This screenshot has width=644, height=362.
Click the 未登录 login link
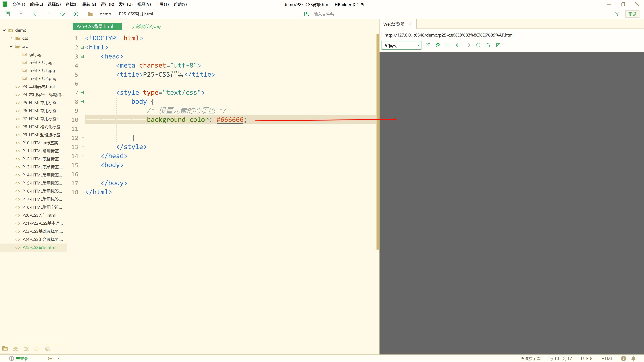coord(22,358)
